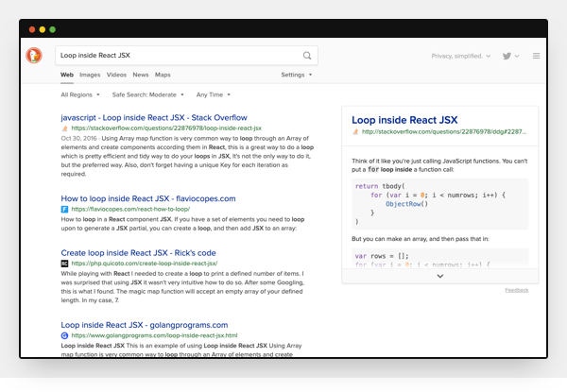Open the All Regions filter
This screenshot has height=392, width=567.
[x=80, y=94]
